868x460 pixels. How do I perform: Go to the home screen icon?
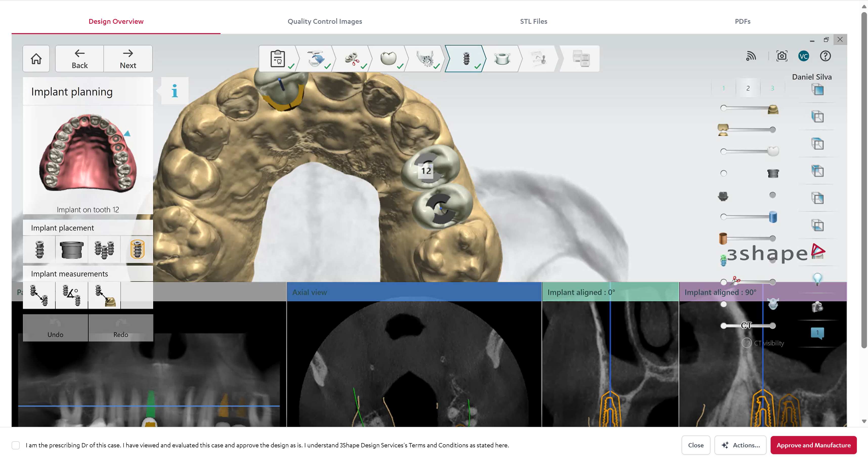(x=36, y=59)
